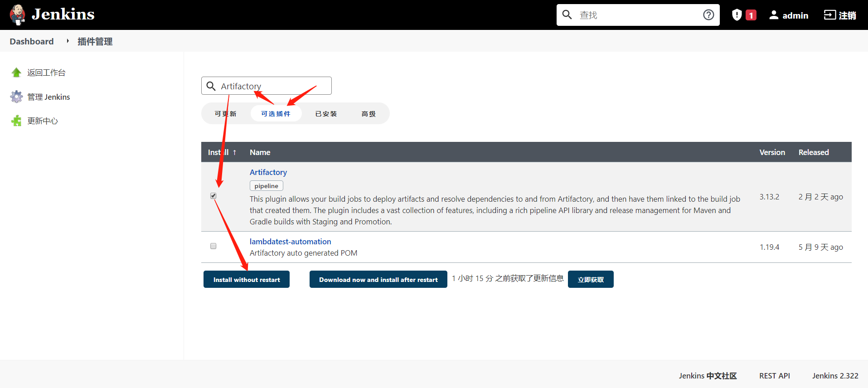This screenshot has width=868, height=388.
Task: Switch to the 已安装 tab
Action: pos(326,114)
